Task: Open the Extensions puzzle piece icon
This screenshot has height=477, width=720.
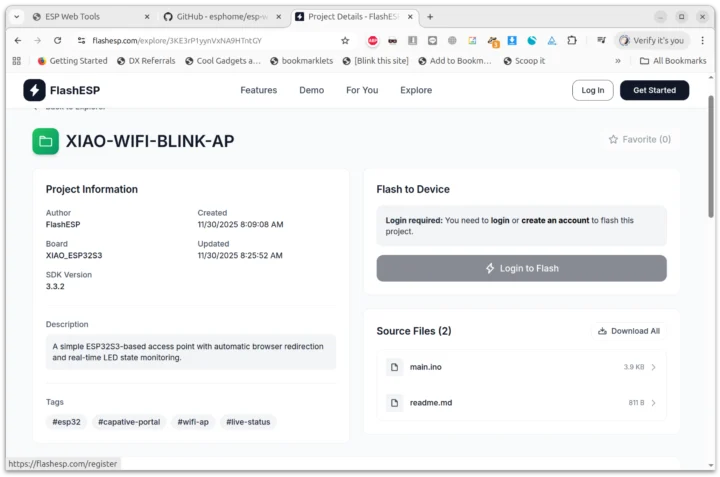Action: click(x=572, y=40)
